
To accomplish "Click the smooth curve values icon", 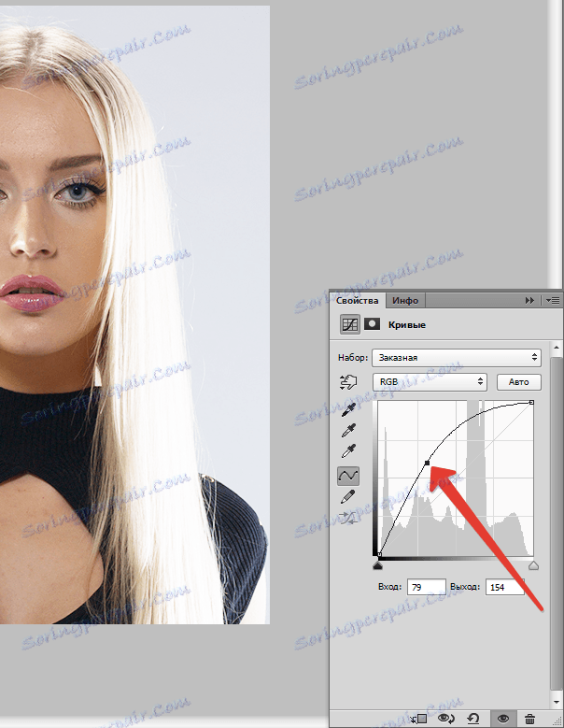I will 348,518.
